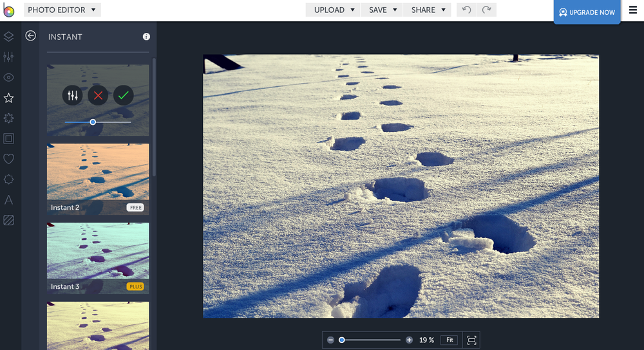Apply the effect with green checkmark
Screen dimensions: 644x350
124,96
